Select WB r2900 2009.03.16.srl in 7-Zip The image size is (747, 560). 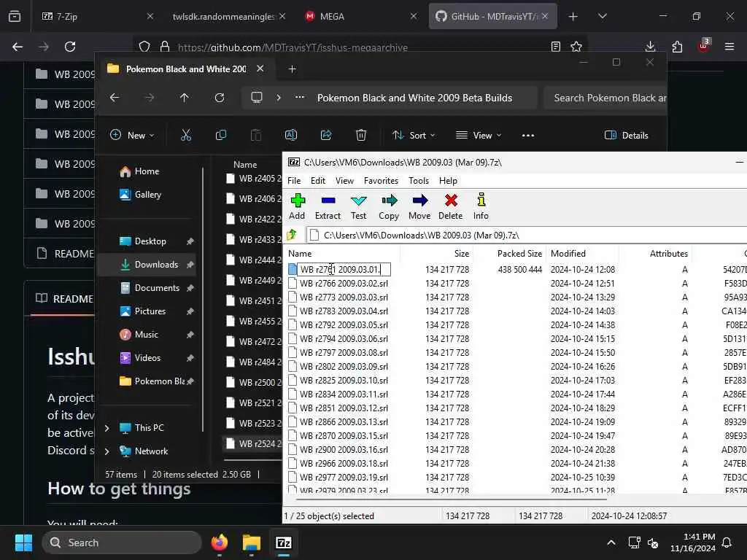(344, 449)
